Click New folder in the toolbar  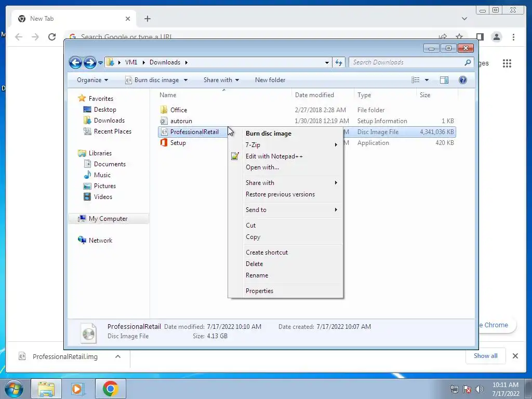(270, 80)
